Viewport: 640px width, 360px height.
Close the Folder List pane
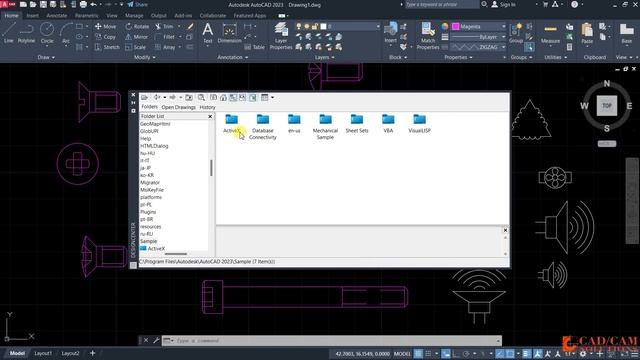coord(210,117)
